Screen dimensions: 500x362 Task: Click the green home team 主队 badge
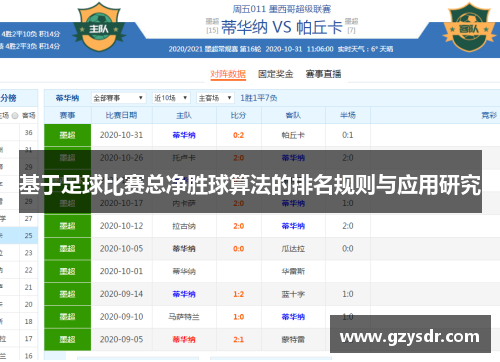(x=99, y=27)
